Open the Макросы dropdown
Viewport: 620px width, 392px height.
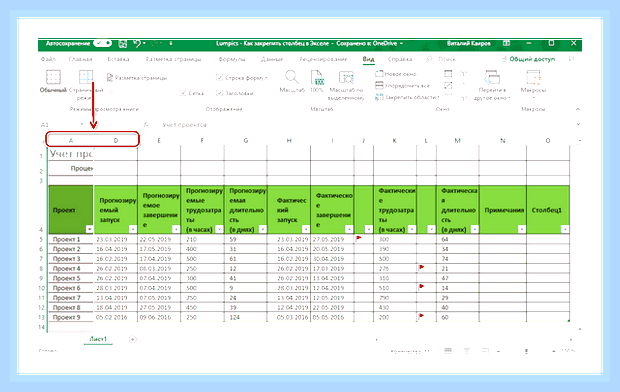533,85
